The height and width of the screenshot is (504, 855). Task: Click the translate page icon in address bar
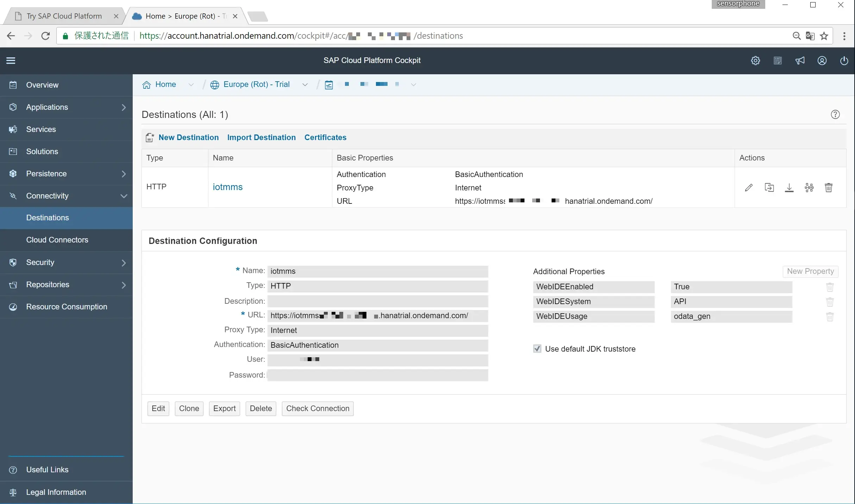click(810, 36)
